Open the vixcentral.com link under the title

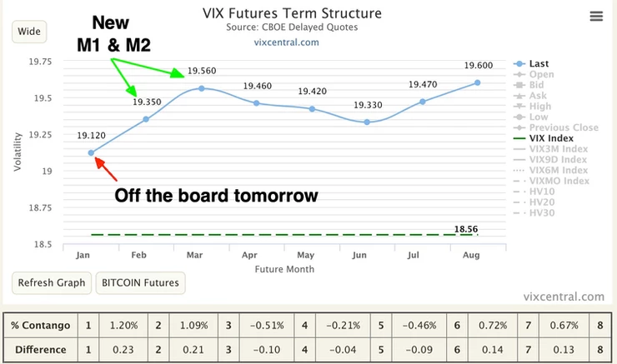(287, 42)
